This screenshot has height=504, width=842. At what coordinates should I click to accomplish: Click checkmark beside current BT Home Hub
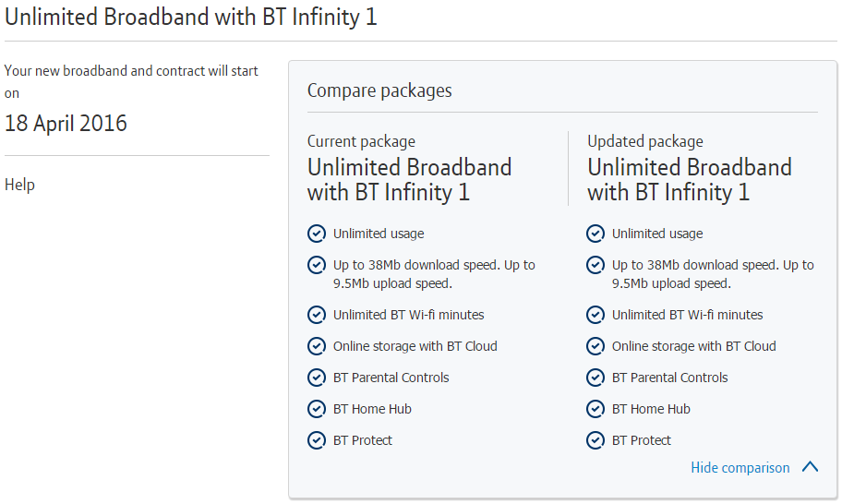[317, 409]
